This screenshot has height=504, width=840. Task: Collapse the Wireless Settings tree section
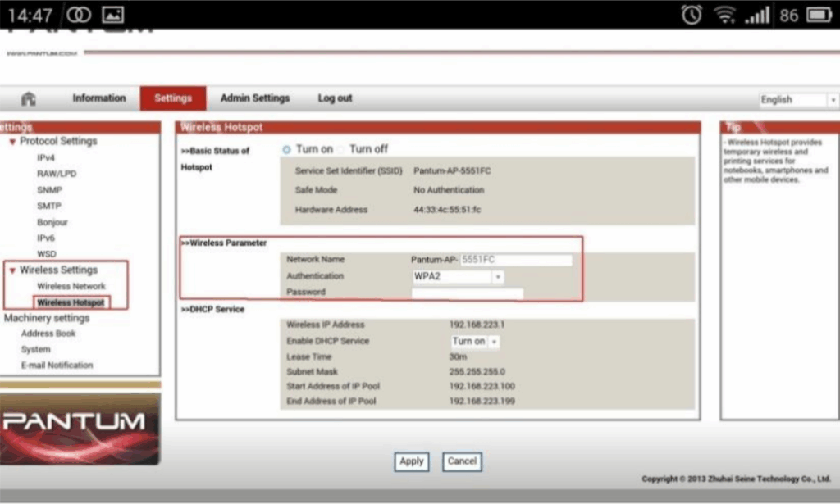click(12, 270)
